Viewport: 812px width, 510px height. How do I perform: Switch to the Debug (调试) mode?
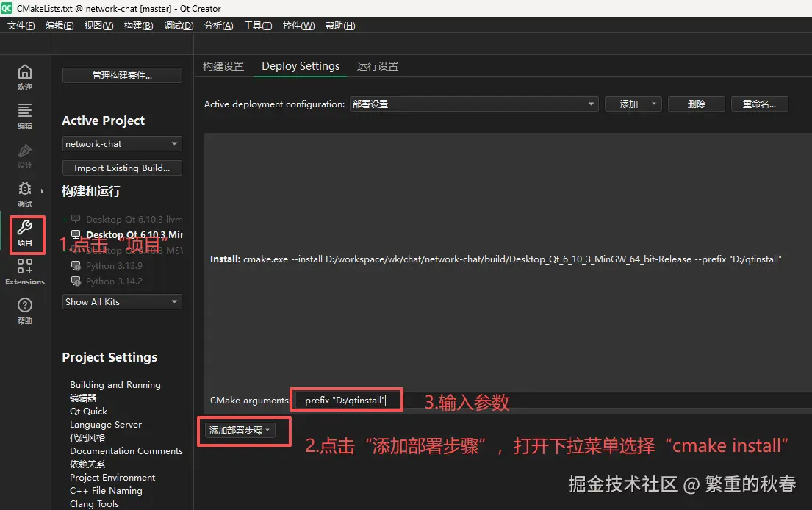[x=25, y=195]
